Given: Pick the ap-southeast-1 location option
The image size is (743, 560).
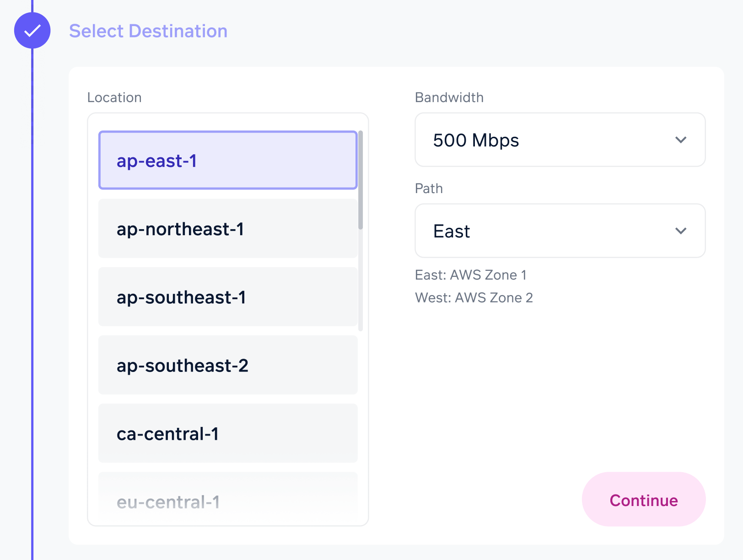Looking at the screenshot, I should 228,296.
